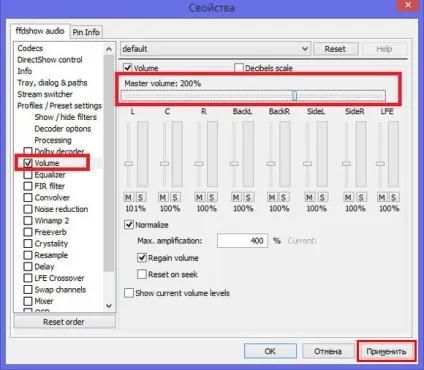Click the Reset order button
Screen dimensions: 424x370
tap(64, 322)
